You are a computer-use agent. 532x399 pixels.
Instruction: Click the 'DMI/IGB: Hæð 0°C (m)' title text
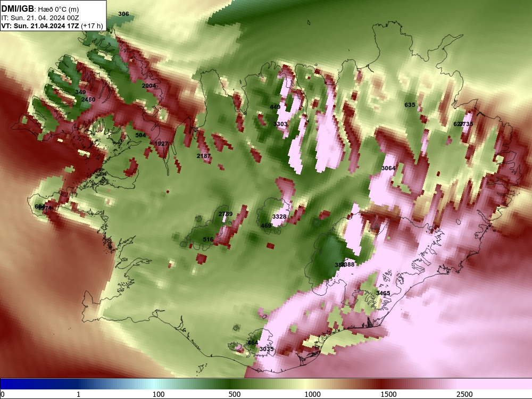tap(40, 9)
